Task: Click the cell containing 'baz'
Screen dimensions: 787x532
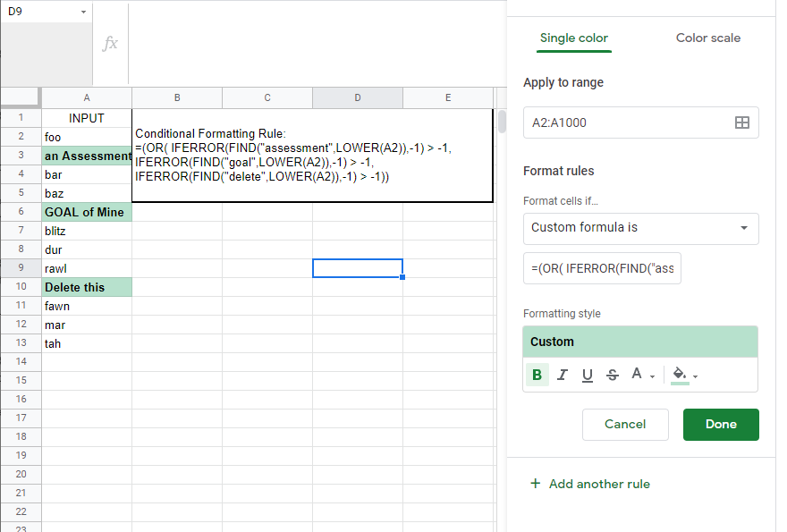Action: (x=87, y=193)
